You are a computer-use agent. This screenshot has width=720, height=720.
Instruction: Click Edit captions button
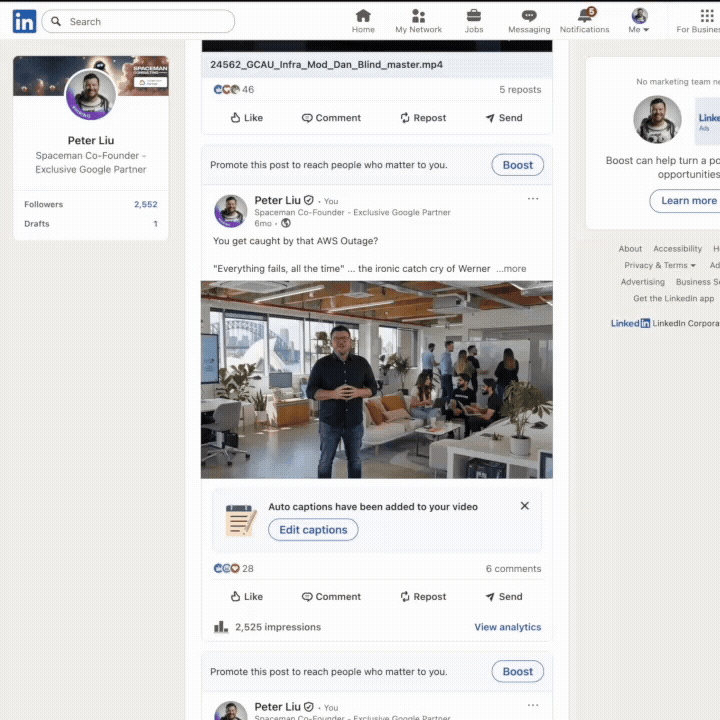(x=313, y=530)
